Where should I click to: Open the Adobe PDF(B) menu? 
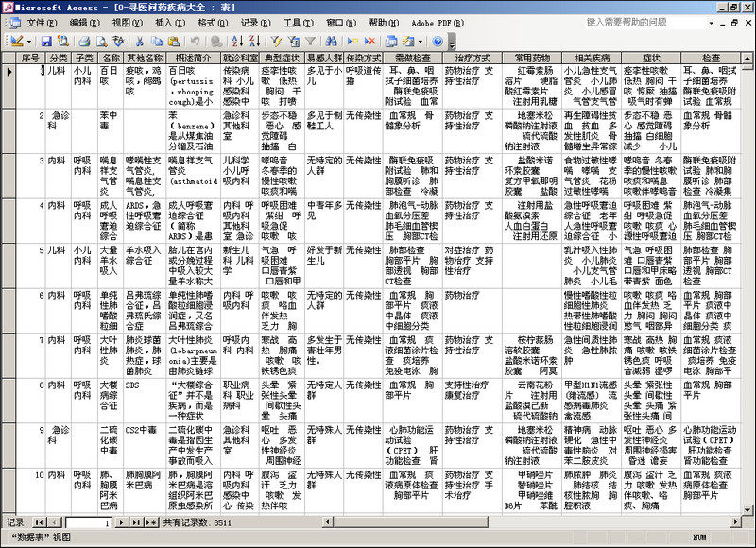438,23
